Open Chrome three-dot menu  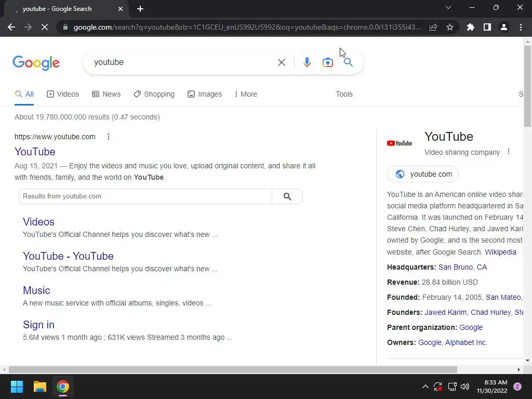[521, 27]
